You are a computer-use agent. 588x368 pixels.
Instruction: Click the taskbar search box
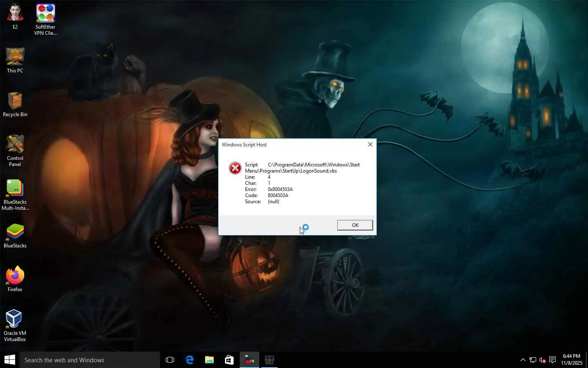(90, 360)
